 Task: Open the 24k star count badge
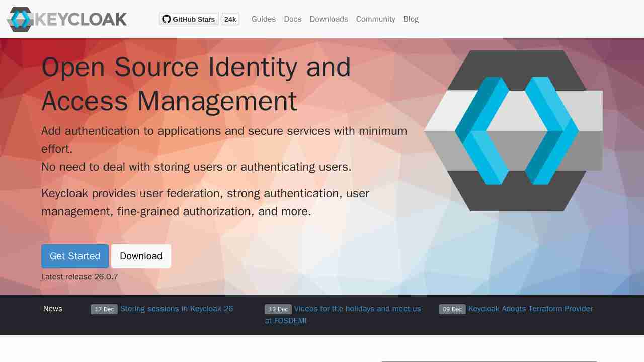coord(230,19)
